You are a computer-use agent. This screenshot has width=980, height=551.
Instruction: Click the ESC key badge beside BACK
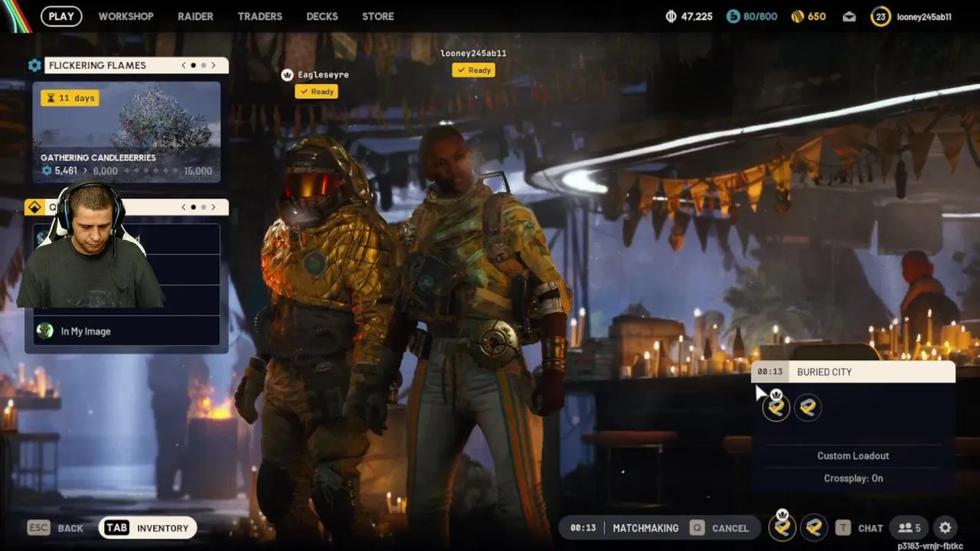click(x=38, y=527)
